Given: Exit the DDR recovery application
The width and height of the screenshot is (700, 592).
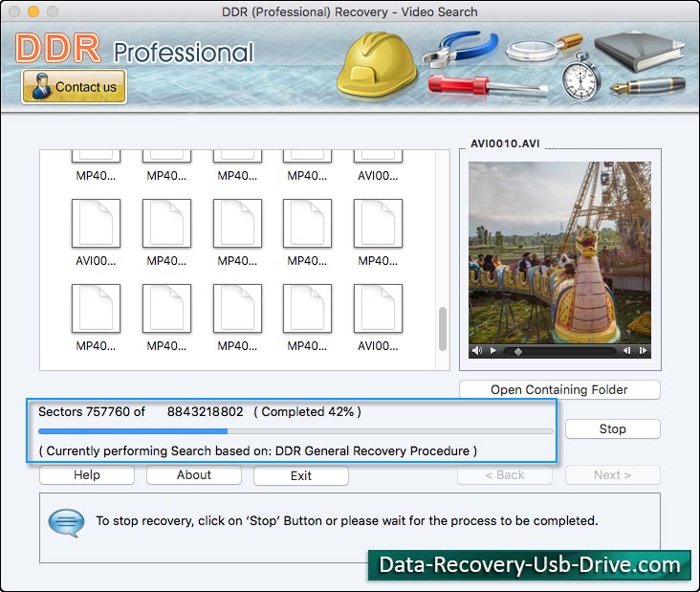Looking at the screenshot, I should pyautogui.click(x=301, y=475).
